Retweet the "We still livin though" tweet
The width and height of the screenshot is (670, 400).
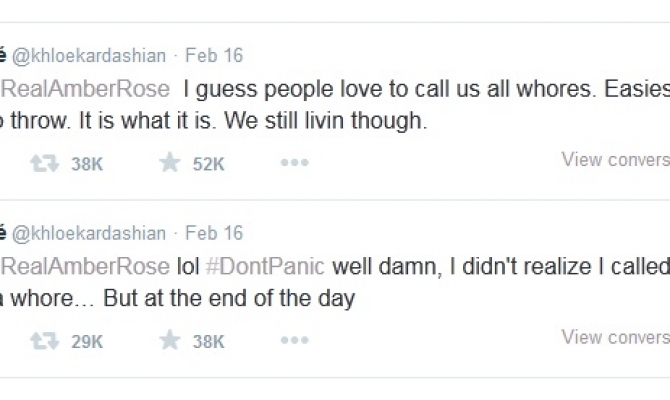pos(44,163)
